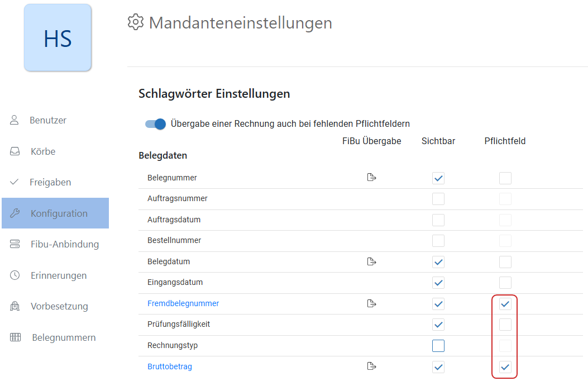This screenshot has height=381, width=588.
Task: Select the FiBu Übergabe icon for Belegdatum
Action: (x=371, y=261)
